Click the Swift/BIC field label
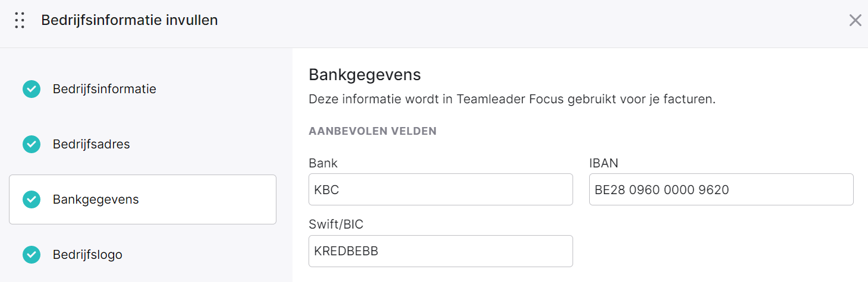The width and height of the screenshot is (868, 282). [x=336, y=224]
